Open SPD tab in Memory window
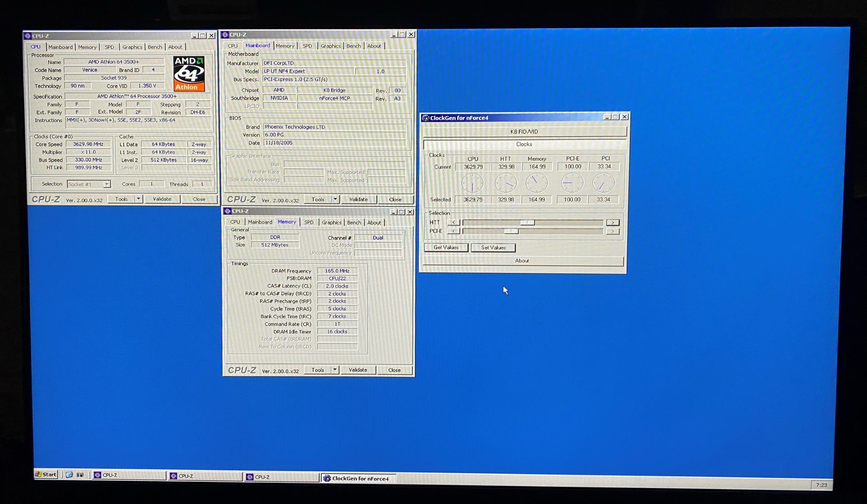The width and height of the screenshot is (867, 504). [309, 222]
